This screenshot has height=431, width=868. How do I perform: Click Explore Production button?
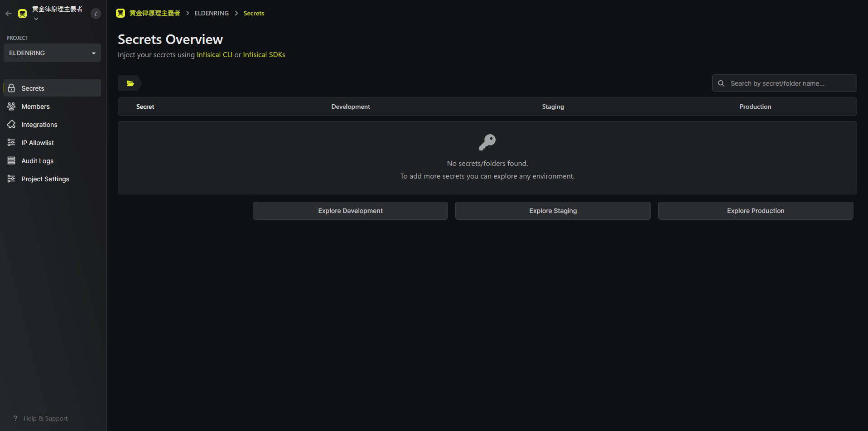coord(756,211)
